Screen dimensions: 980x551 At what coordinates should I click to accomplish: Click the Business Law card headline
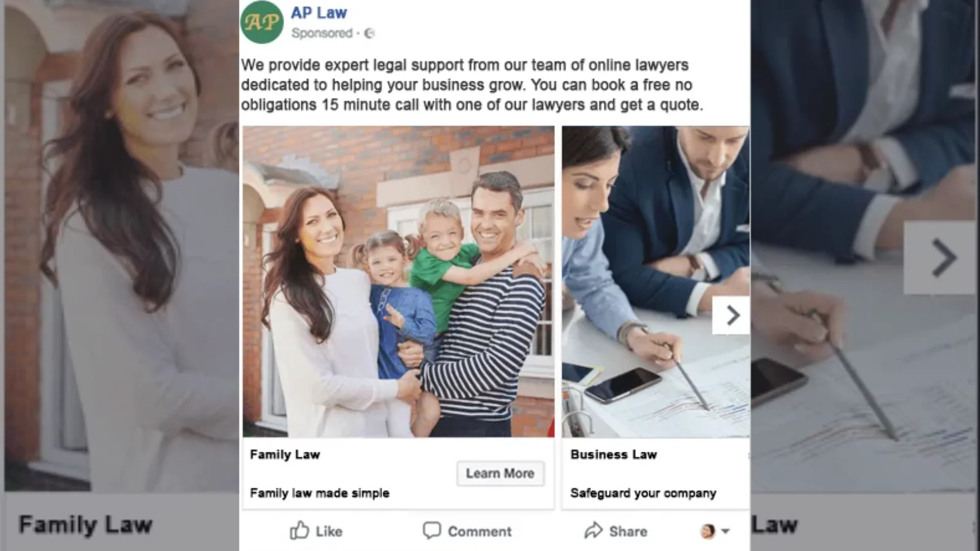613,454
